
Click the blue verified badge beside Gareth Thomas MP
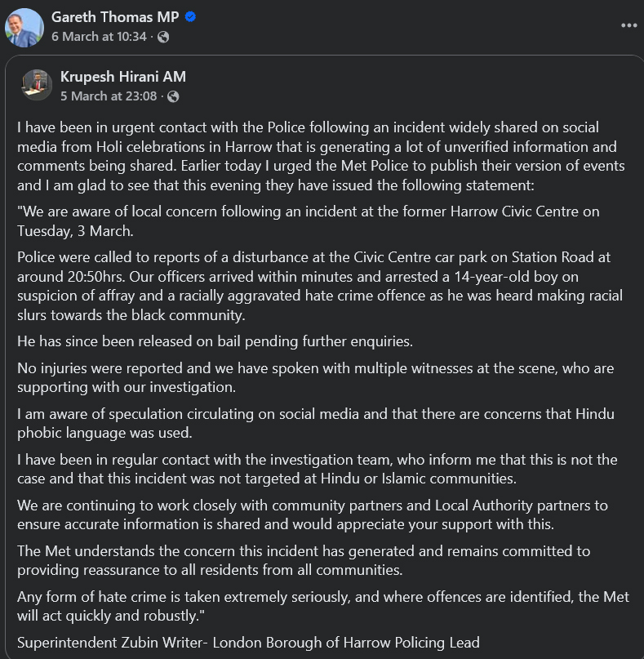[190, 17]
